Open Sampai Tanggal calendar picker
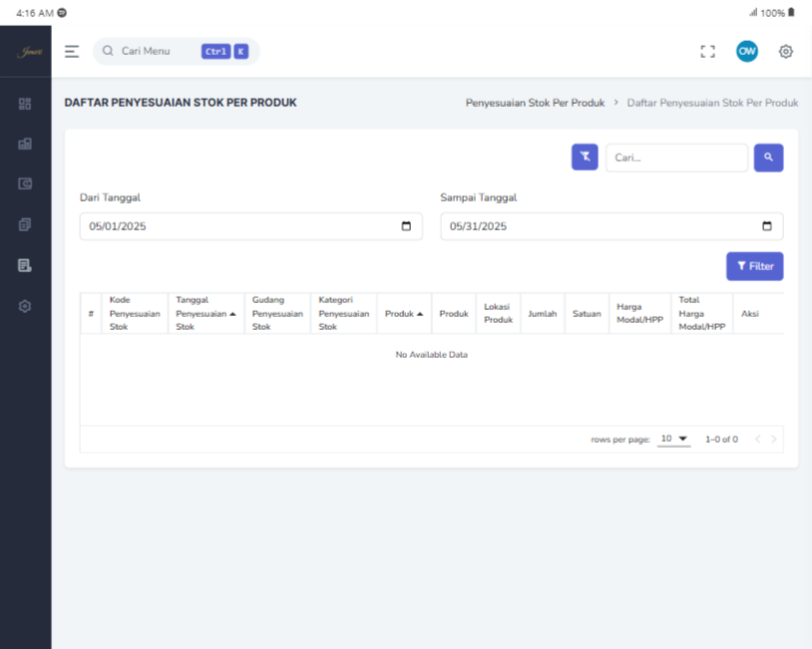This screenshot has width=812, height=649. pyautogui.click(x=766, y=226)
